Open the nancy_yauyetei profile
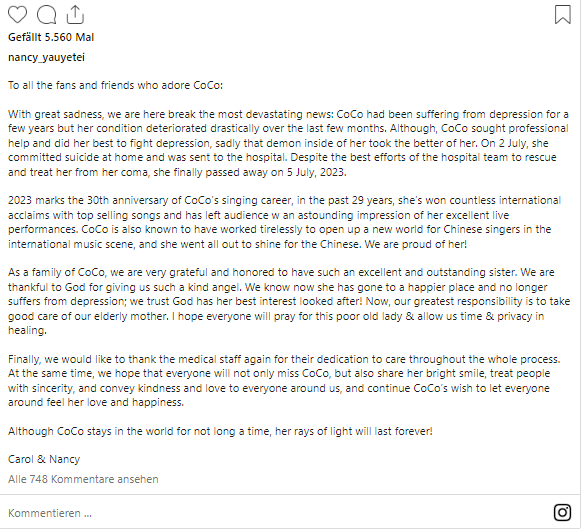This screenshot has width=581, height=530. click(46, 57)
